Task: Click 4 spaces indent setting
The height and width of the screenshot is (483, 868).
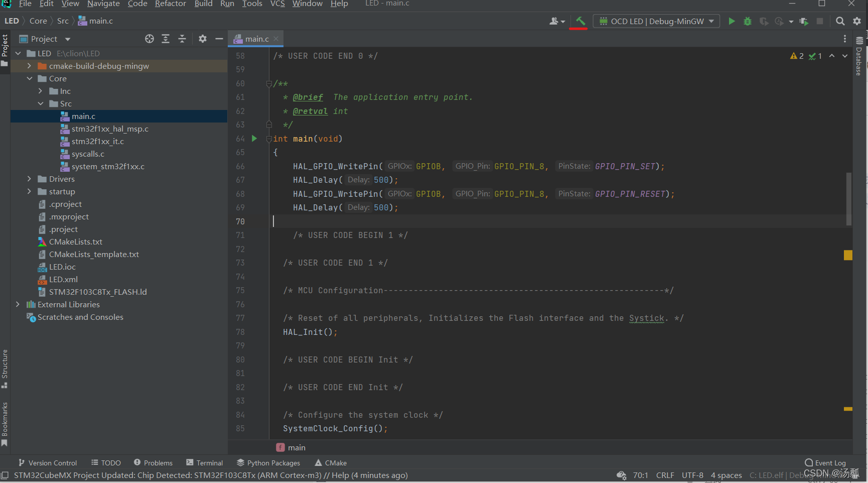Action: (726, 475)
